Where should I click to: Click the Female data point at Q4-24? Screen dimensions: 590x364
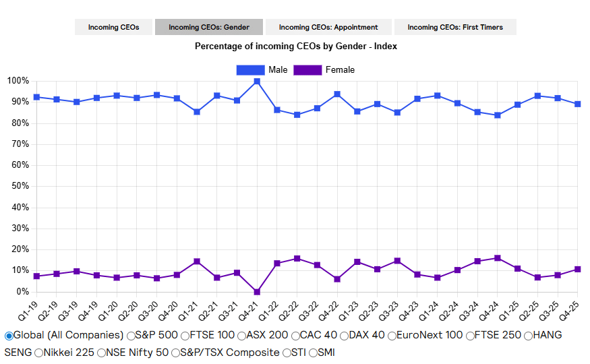(x=498, y=258)
